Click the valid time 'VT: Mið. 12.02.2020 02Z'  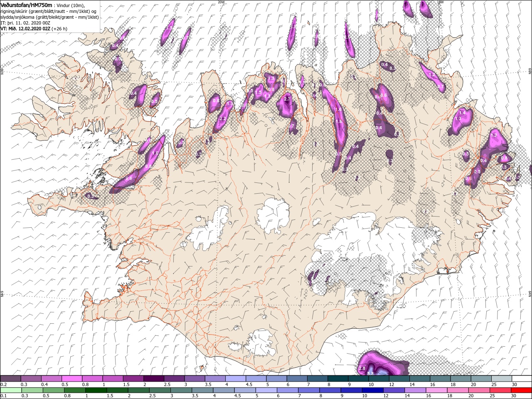pyautogui.click(x=25, y=29)
